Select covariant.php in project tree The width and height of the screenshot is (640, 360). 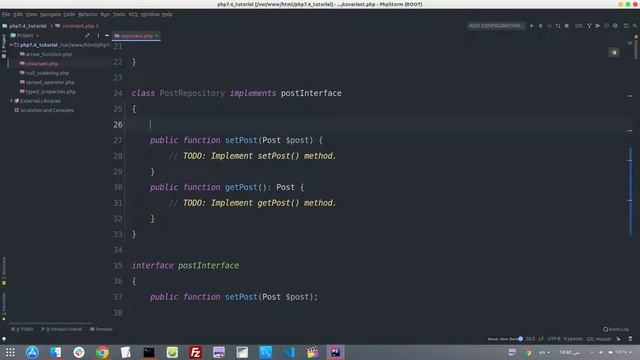click(x=42, y=64)
